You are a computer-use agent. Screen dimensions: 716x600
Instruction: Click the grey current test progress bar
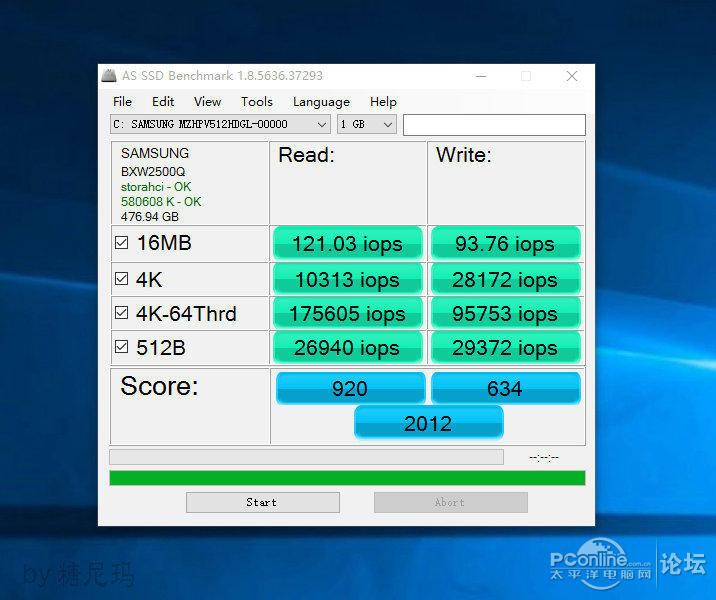click(306, 457)
